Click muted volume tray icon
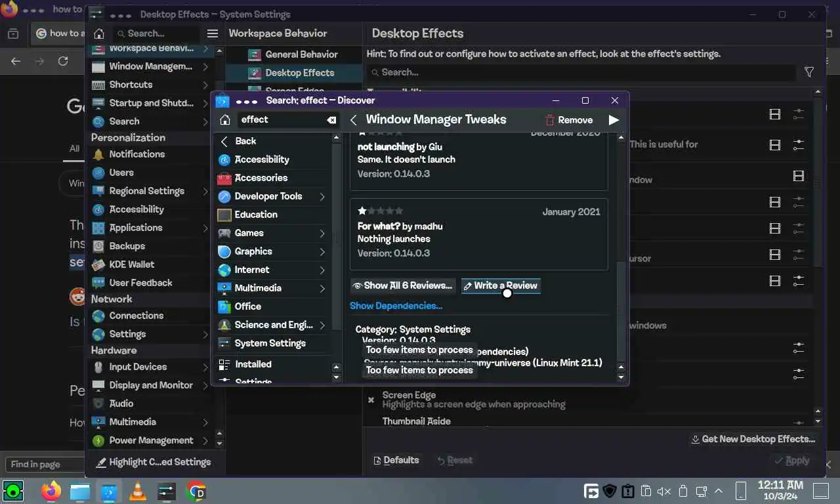 click(x=664, y=491)
